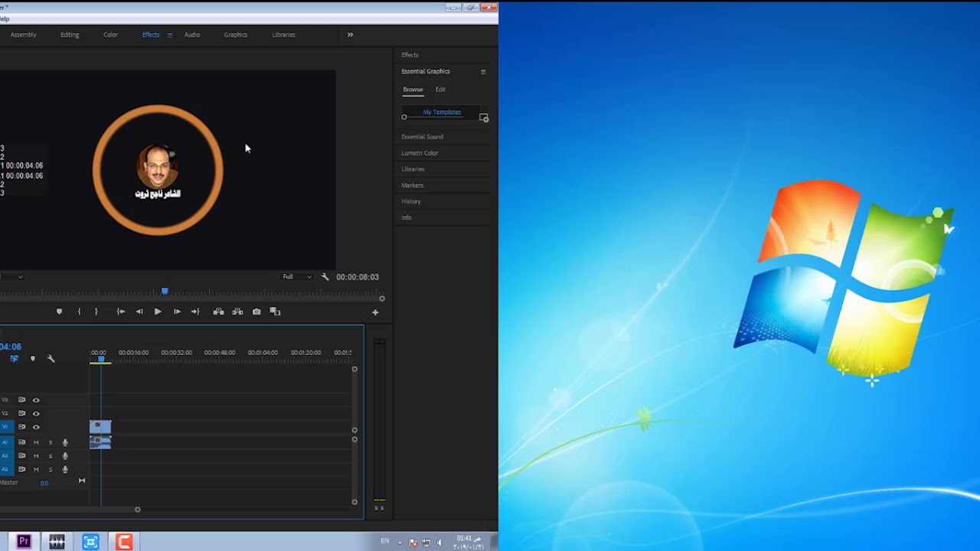Click the Mark In button
This screenshot has height=551, width=980.
click(79, 311)
